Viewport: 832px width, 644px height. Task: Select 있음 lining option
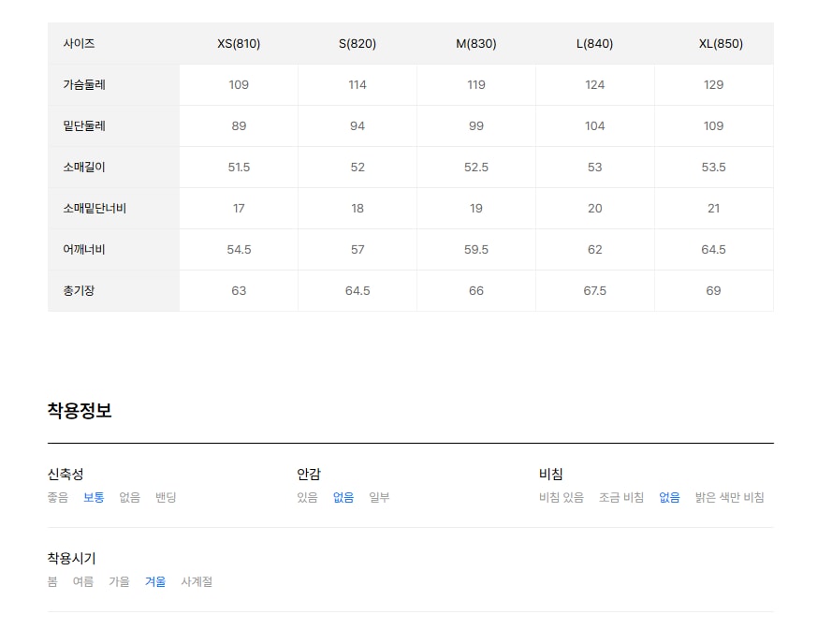tap(307, 497)
